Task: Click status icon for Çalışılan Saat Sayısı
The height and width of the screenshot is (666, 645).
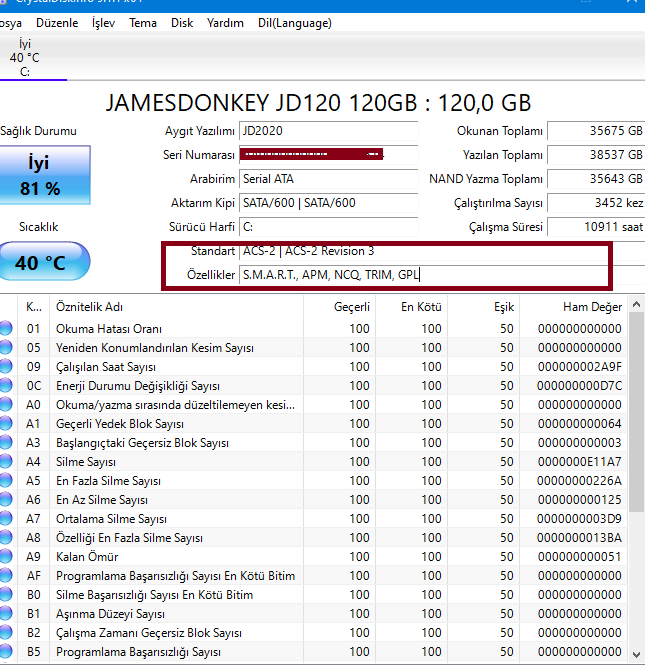Action: (6, 367)
